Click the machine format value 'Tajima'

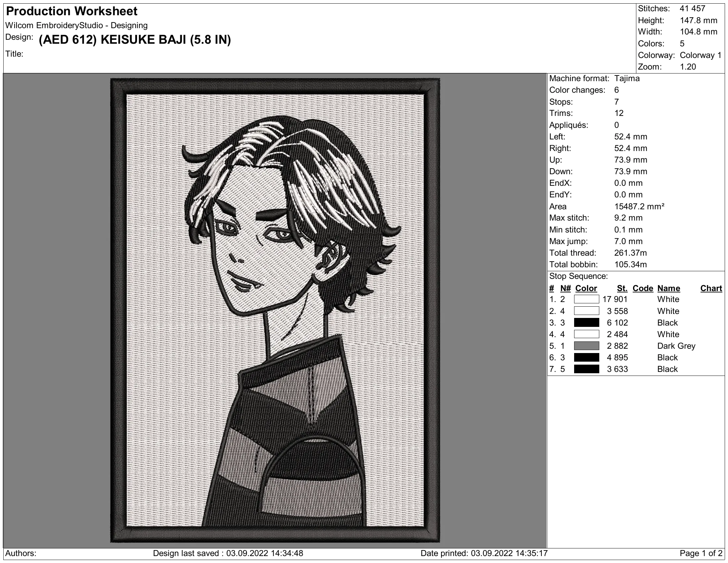coord(627,78)
